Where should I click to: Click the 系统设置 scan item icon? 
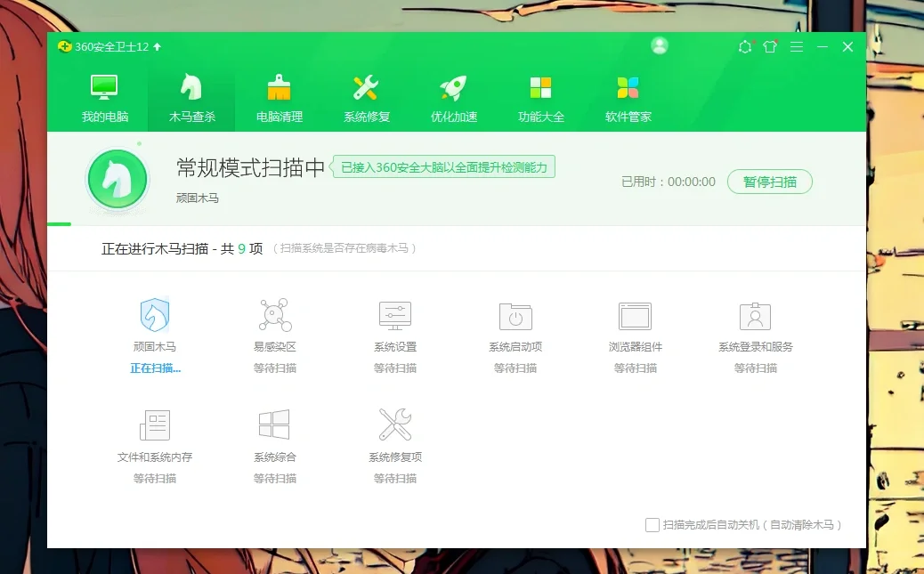394,315
